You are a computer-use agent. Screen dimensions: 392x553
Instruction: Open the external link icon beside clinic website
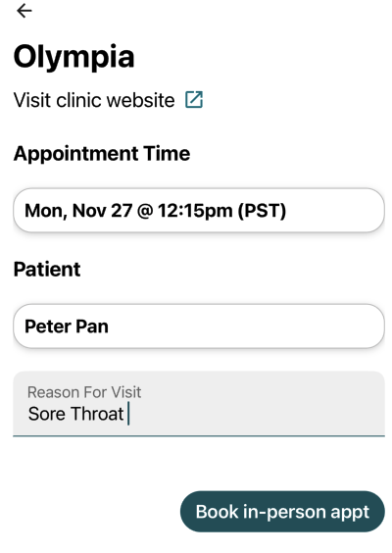194,99
